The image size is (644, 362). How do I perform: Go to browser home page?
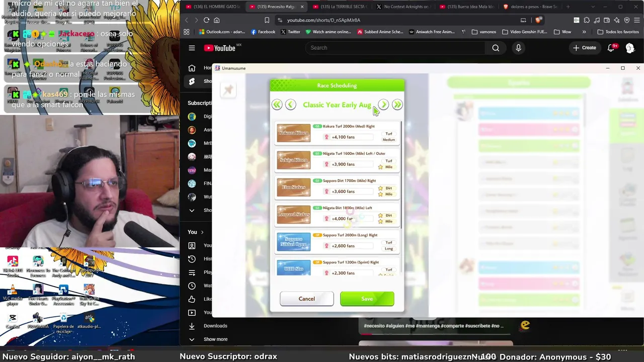[217, 20]
